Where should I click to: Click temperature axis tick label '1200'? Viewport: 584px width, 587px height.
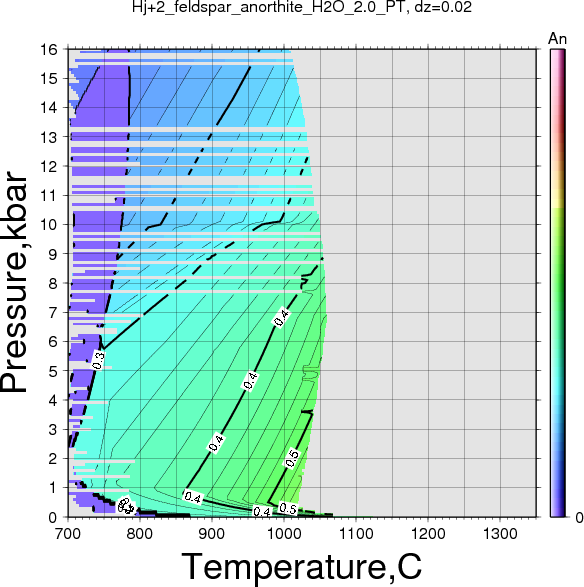pos(428,533)
